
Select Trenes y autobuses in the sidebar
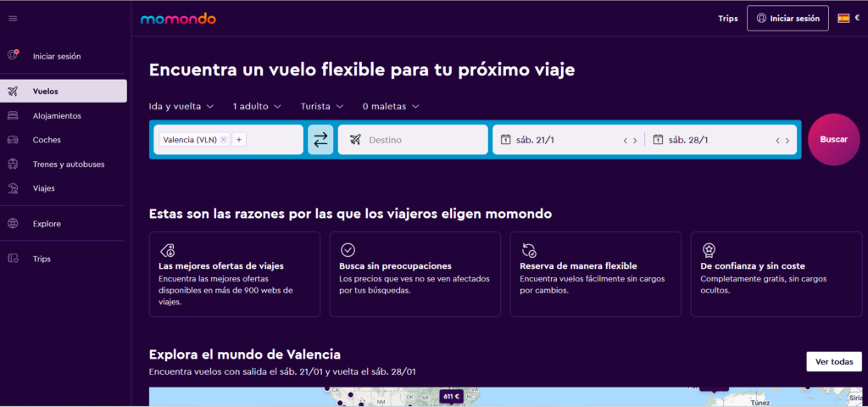64,164
